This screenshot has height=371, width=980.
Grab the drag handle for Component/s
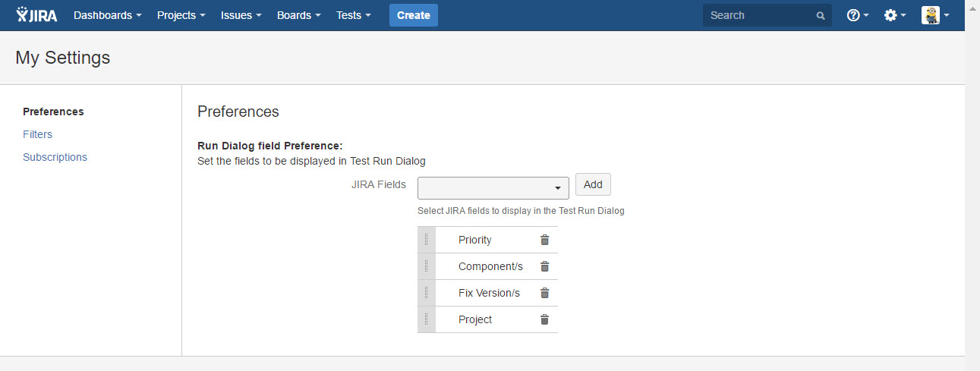tap(427, 266)
